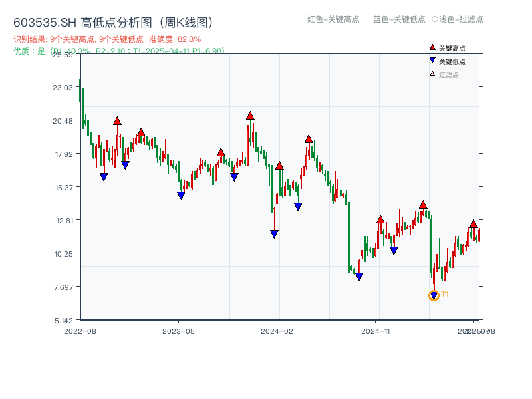Click the orange circled T1 marker
Screen dimensions: 532x399
point(432,295)
